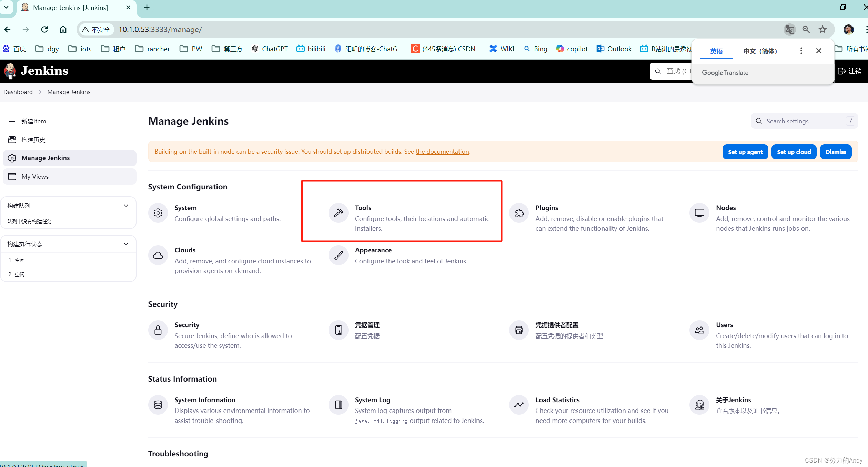
Task: Open the browser profile avatar
Action: coord(848,30)
